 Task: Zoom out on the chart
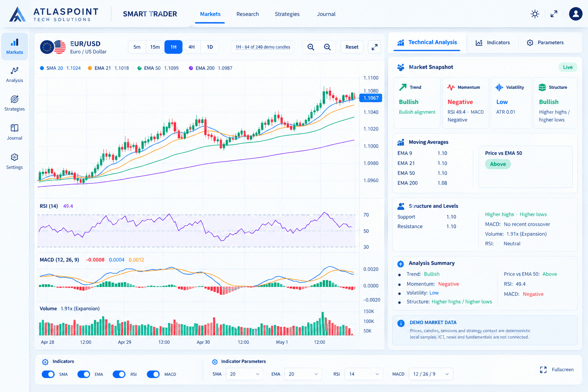(327, 47)
